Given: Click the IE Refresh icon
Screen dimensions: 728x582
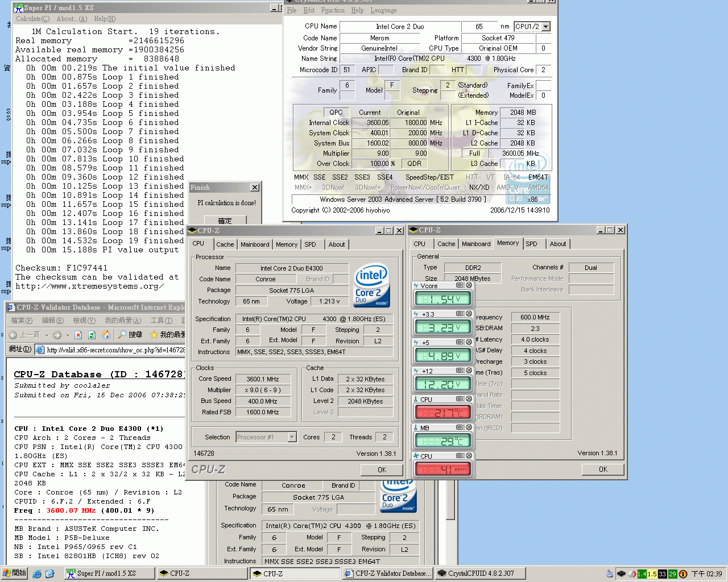Looking at the screenshot, I should pos(92,335).
